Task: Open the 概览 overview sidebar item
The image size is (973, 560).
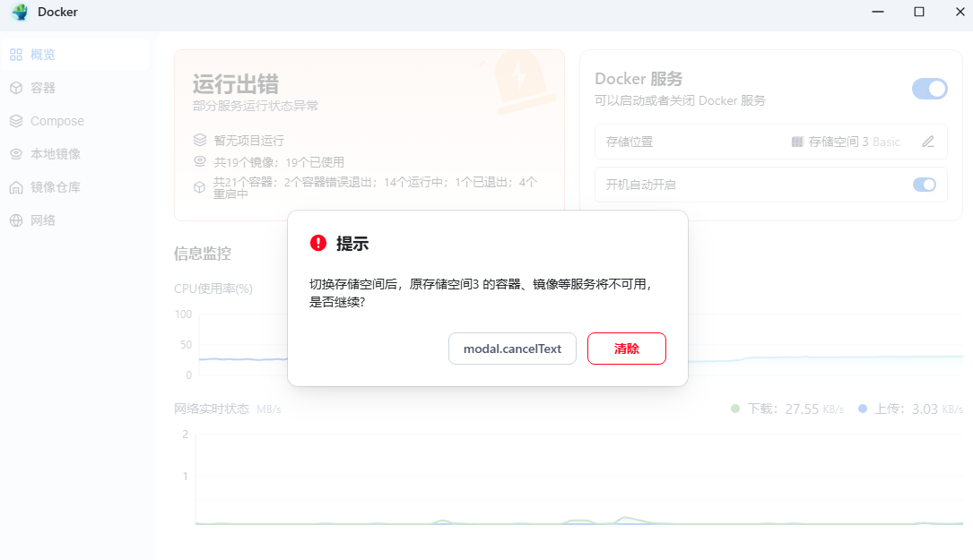Action: [x=74, y=55]
